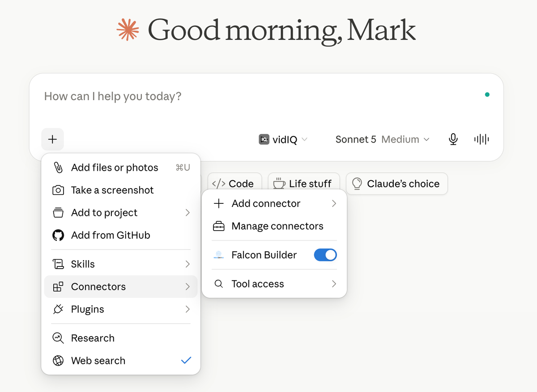Image resolution: width=537 pixels, height=392 pixels.
Task: Click the voice mode waveform icon
Action: point(482,139)
